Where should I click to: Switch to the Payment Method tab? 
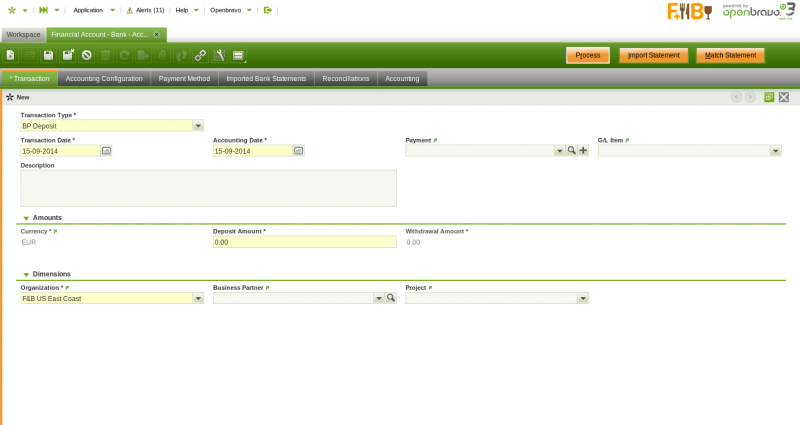coord(184,78)
